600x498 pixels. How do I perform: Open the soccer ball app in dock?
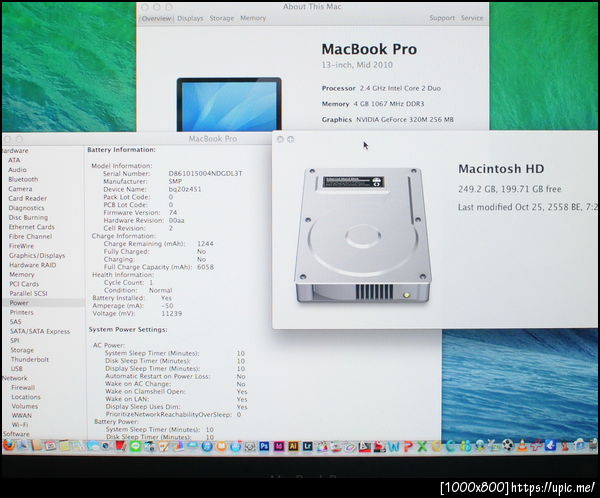coord(508,446)
